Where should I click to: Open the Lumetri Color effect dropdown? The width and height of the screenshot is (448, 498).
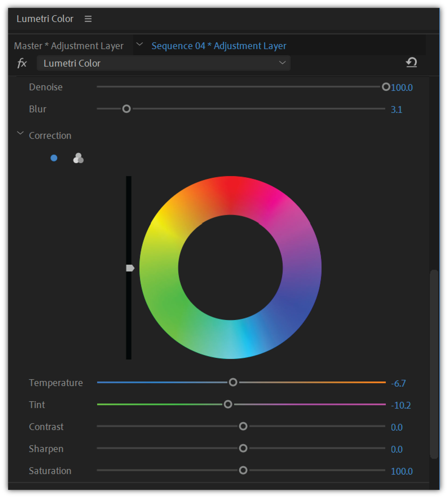[x=282, y=63]
